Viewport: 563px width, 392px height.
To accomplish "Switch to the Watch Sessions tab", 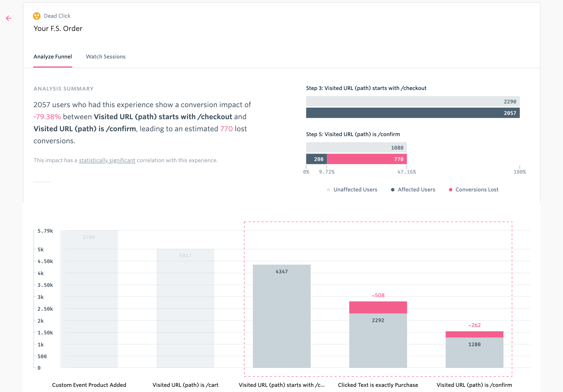I will [x=106, y=57].
